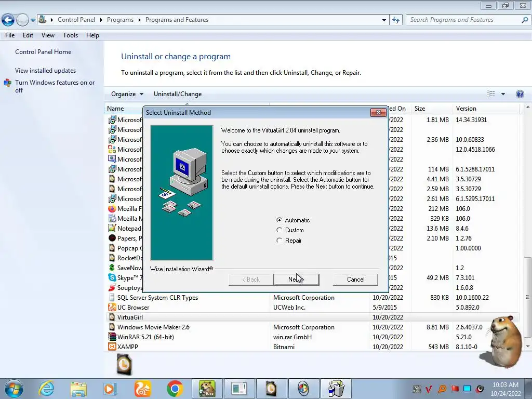Close the Select Uninstall Method dialog
Viewport: 532px width, 399px height.
click(x=378, y=112)
